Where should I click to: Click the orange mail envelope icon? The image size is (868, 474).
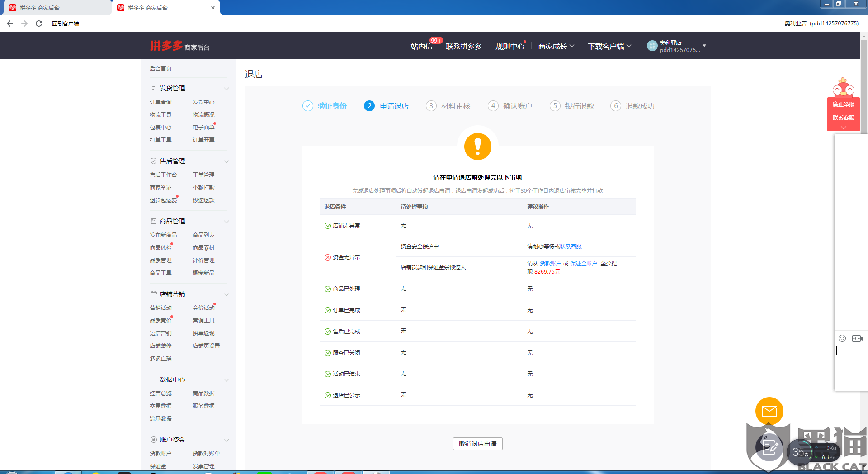[769, 411]
